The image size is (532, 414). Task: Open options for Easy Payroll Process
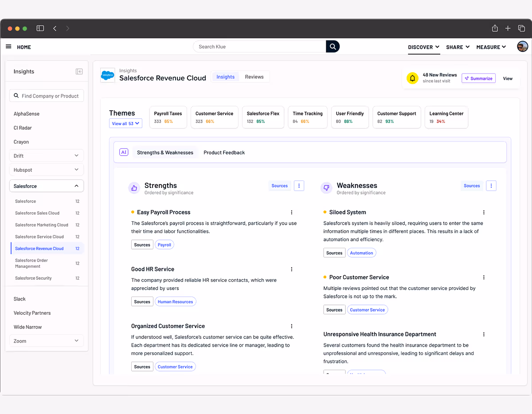click(291, 212)
